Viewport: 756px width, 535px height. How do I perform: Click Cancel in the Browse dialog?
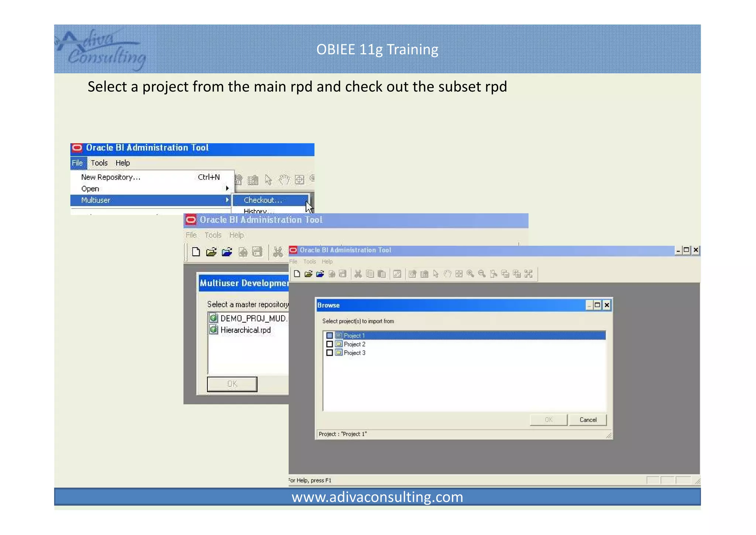click(588, 420)
